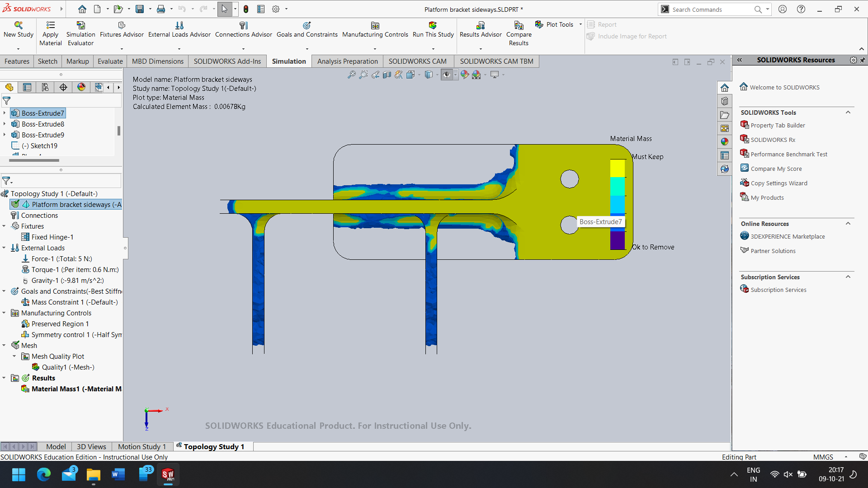Open the Connections Advisor
Image resolution: width=868 pixels, height=488 pixels.
(244, 30)
